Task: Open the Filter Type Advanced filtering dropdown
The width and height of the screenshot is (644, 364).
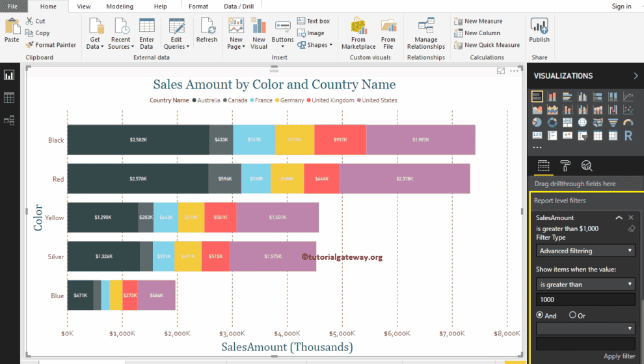Action: pyautogui.click(x=585, y=251)
